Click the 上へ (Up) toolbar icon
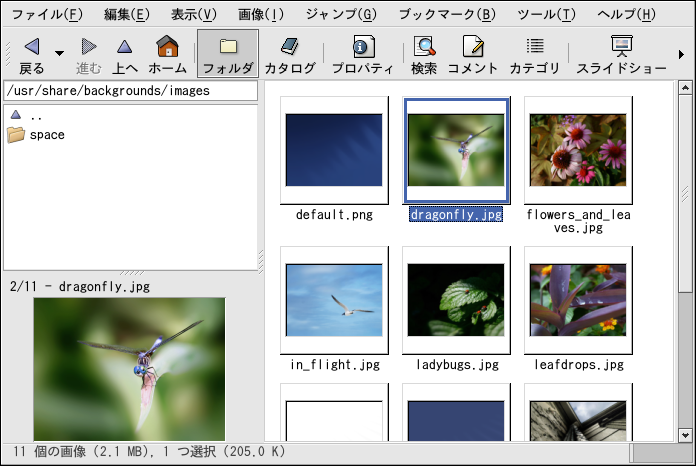 point(125,47)
